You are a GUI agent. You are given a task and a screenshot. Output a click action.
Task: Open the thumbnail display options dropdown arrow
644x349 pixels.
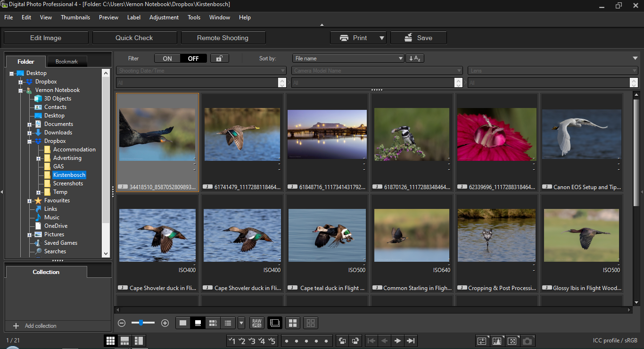coord(241,323)
